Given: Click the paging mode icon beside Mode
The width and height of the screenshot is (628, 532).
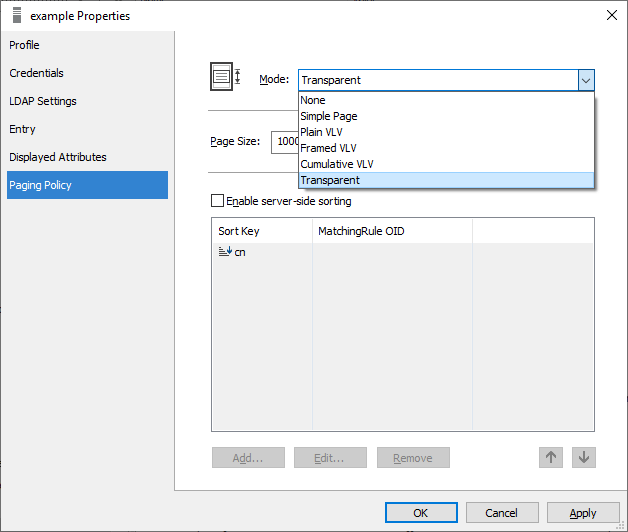Looking at the screenshot, I should [x=225, y=77].
